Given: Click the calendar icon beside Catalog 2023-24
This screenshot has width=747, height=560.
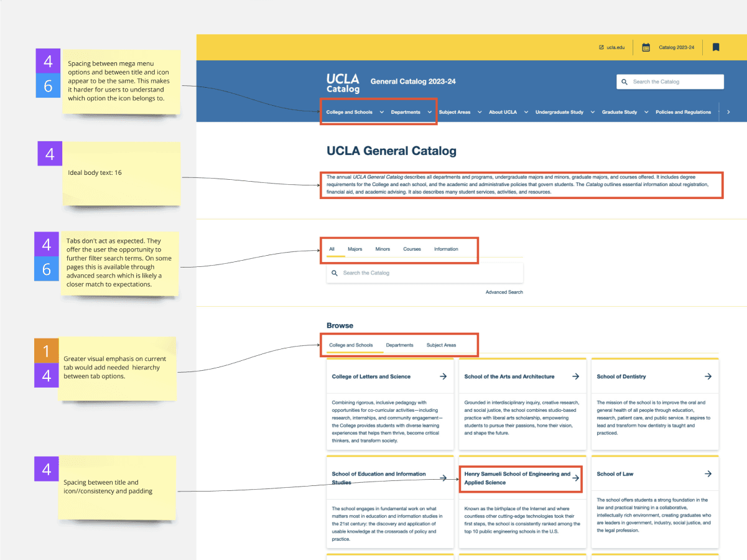Looking at the screenshot, I should click(x=646, y=47).
